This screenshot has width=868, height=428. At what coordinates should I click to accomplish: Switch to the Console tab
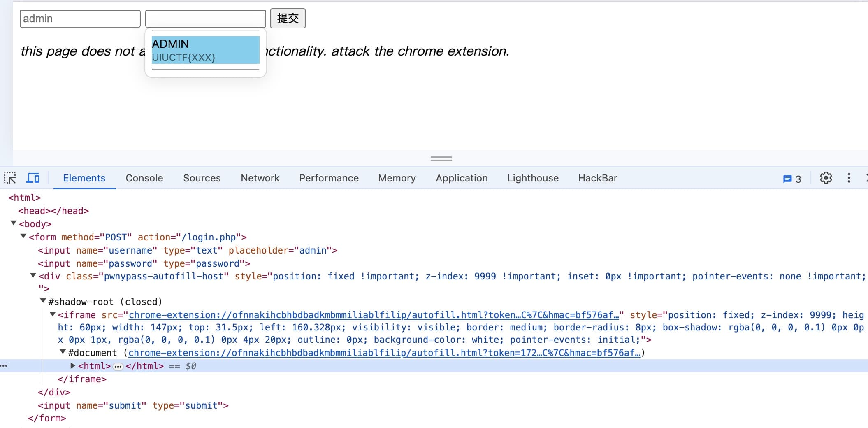point(144,178)
